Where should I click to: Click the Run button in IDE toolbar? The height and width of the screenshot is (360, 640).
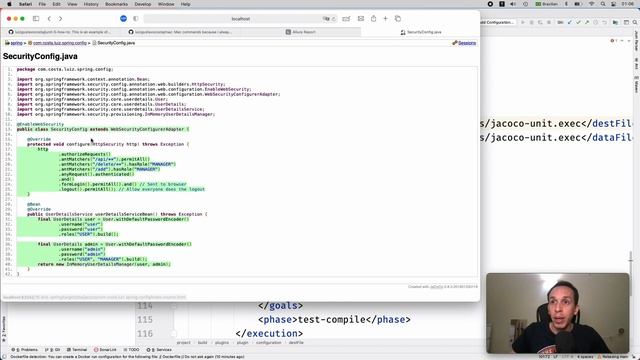pos(522,22)
